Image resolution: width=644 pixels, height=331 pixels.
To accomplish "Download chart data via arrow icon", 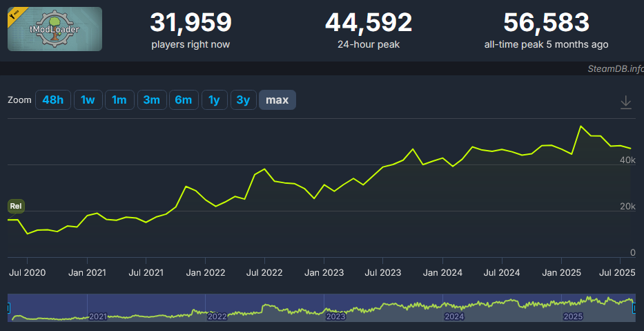I will point(625,102).
